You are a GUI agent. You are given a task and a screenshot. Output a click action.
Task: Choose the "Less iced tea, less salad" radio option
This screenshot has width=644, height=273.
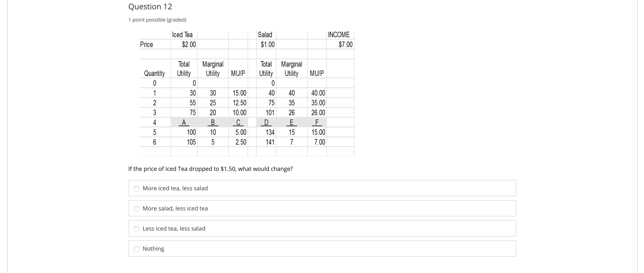[x=137, y=229]
